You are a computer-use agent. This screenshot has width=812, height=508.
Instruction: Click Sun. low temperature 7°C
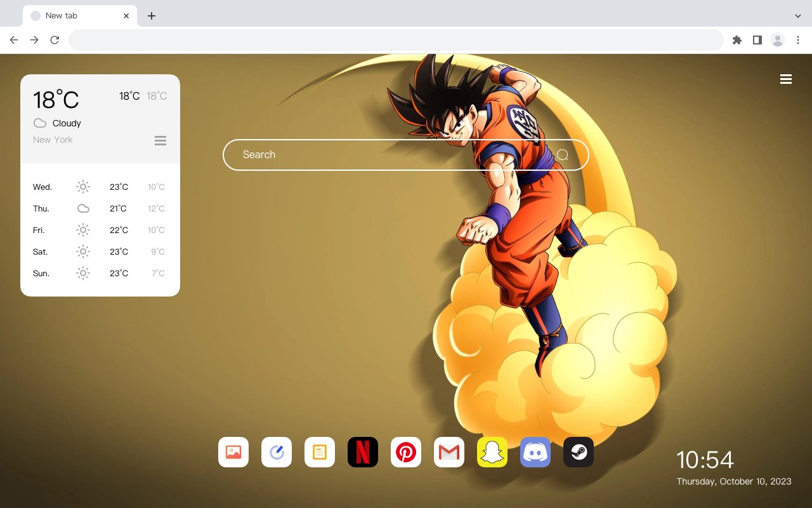point(158,273)
